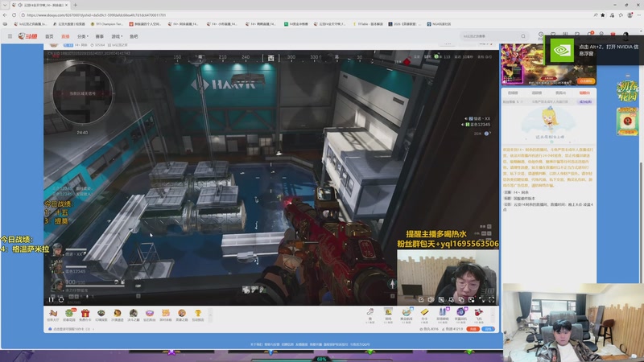This screenshot has height=362, width=644.
Task: Switch to the third chat panel tab
Action: click(x=560, y=93)
